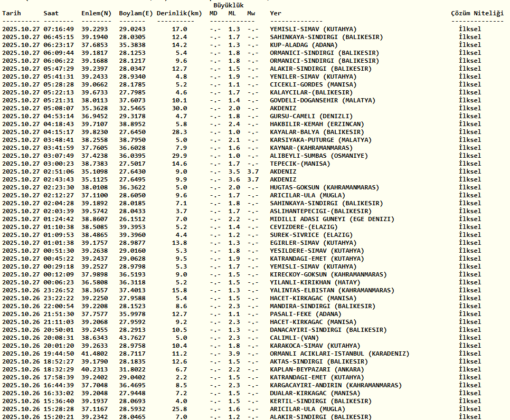Select the Çözüm Niteliği column header
Screen dimensions: 510x420
click(477, 13)
